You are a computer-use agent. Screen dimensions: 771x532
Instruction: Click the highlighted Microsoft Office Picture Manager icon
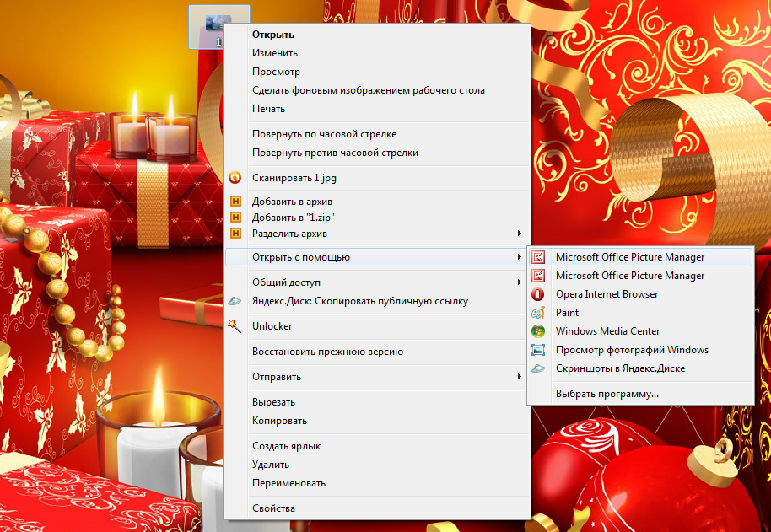click(x=538, y=257)
